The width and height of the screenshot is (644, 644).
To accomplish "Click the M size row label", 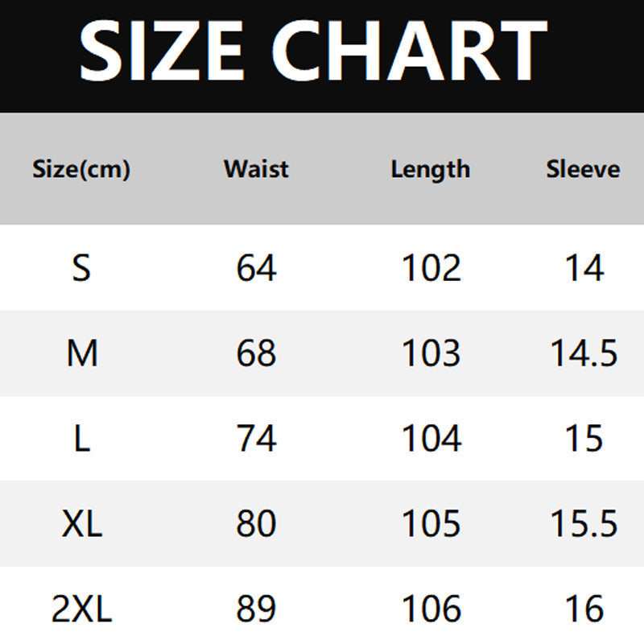I will tap(81, 353).
